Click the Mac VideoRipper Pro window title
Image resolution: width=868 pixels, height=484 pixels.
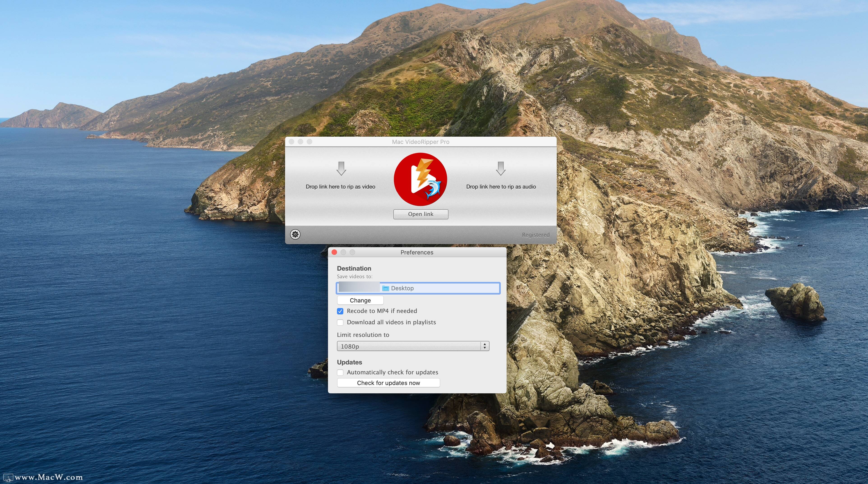[x=420, y=142]
